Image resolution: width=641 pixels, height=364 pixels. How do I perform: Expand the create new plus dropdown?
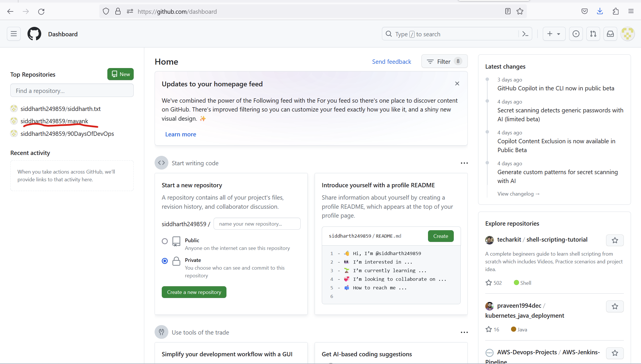(554, 34)
